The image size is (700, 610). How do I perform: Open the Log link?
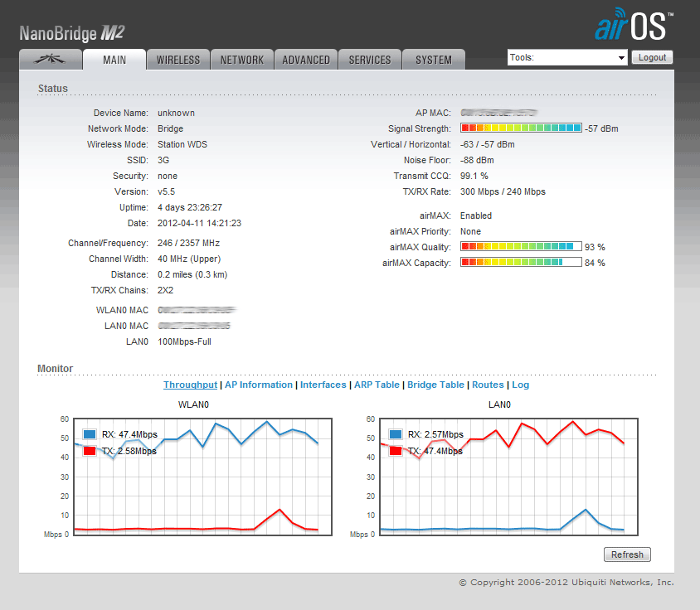(x=521, y=385)
